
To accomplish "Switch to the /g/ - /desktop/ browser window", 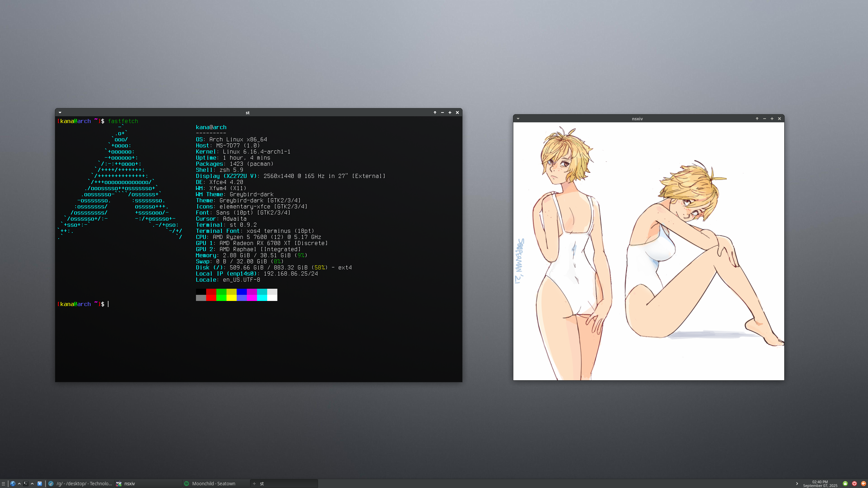I will point(80,484).
